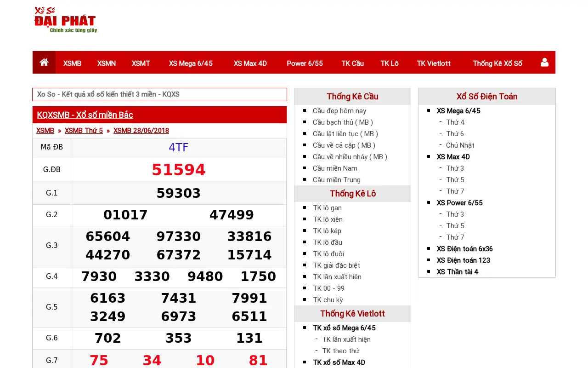Click the Xổ Số Đại Phát logo
The width and height of the screenshot is (588, 368).
pyautogui.click(x=65, y=19)
